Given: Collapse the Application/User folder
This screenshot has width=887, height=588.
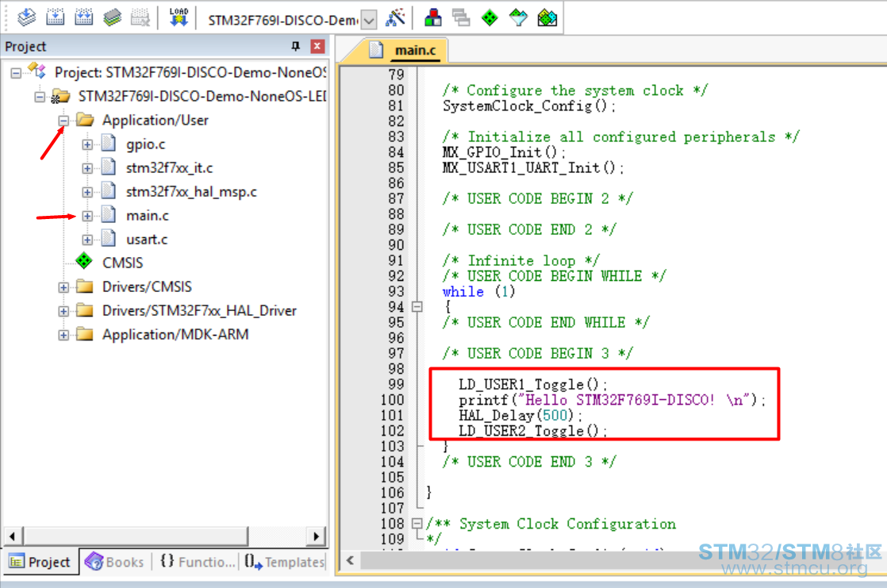Looking at the screenshot, I should [x=63, y=121].
